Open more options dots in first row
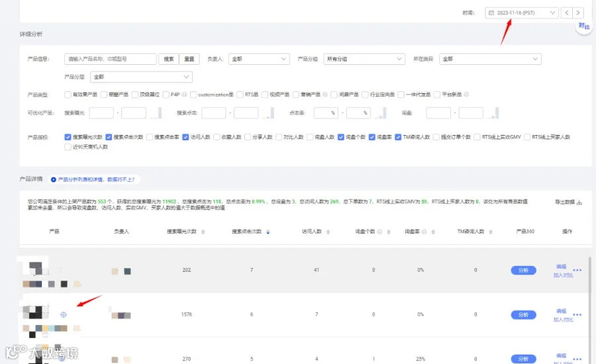The width and height of the screenshot is (596, 364). (577, 270)
